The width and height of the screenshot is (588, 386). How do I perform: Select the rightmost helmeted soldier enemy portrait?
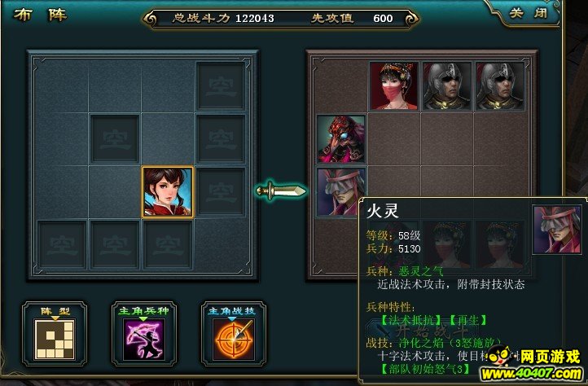click(500, 86)
